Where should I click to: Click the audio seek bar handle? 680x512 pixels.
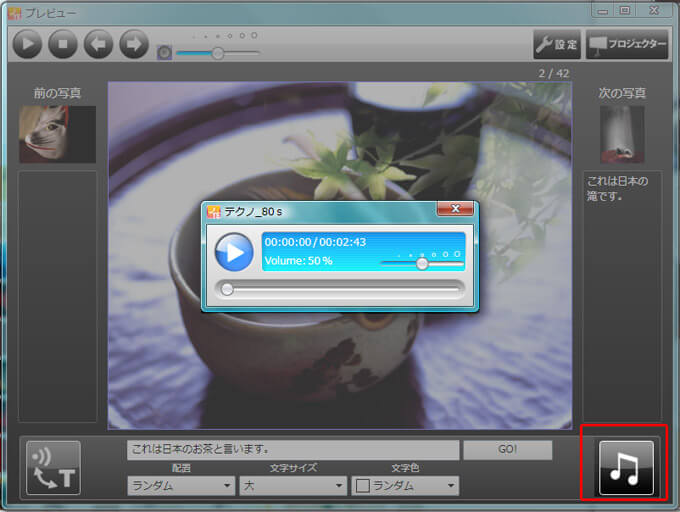pyautogui.click(x=227, y=289)
